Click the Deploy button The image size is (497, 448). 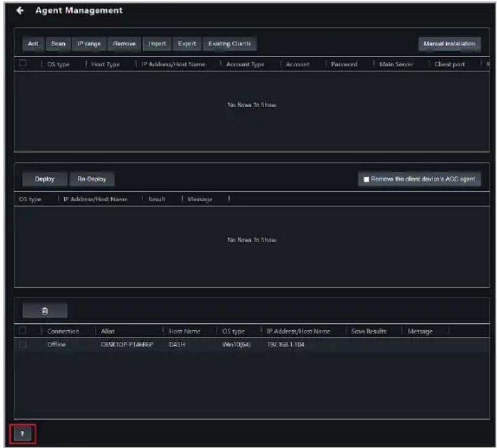[45, 179]
